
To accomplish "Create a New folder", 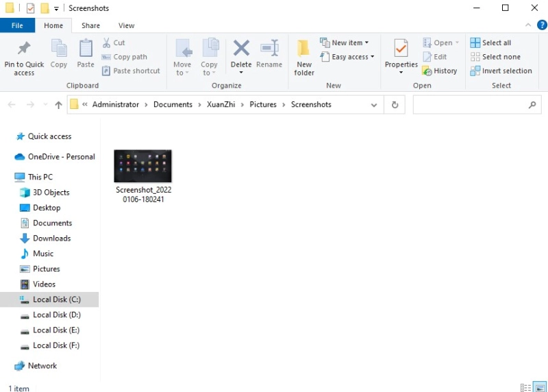I will pyautogui.click(x=304, y=58).
